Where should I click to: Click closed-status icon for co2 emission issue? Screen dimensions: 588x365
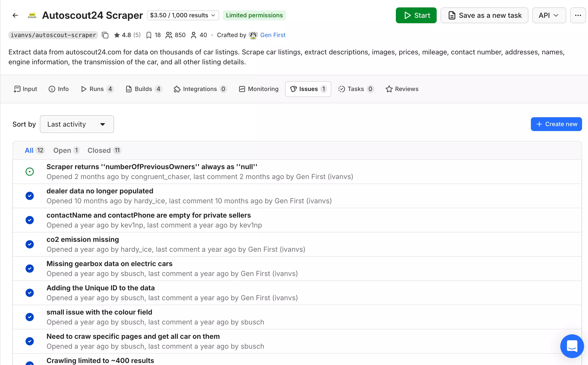click(30, 244)
